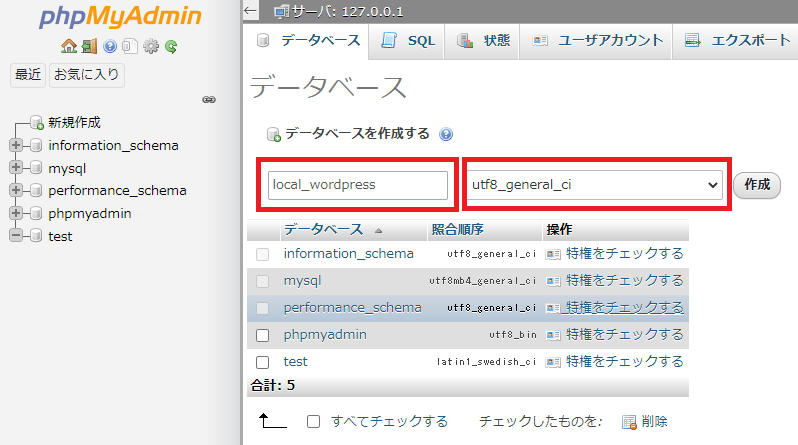The width and height of the screenshot is (798, 445).
Task: Toggle the すべてチェックする checkbox
Action: [313, 422]
